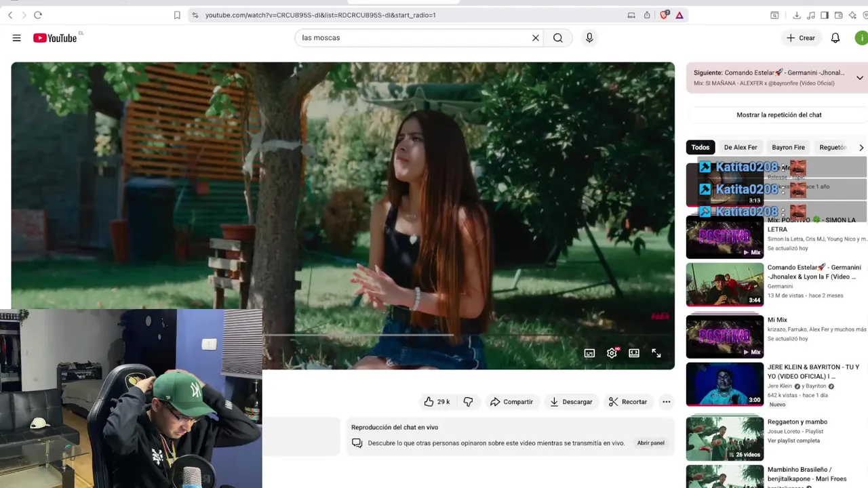Open Comando Estelar video title link
The image size is (868, 488).
(x=814, y=272)
